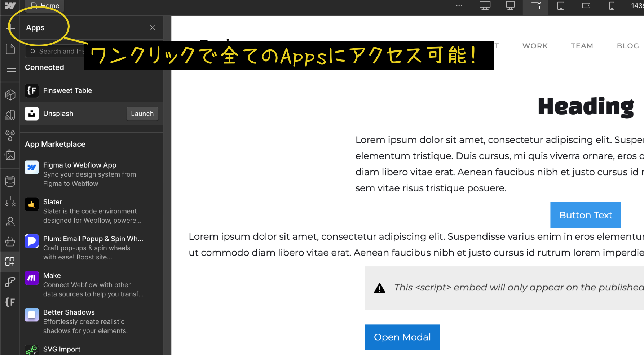Image resolution: width=644 pixels, height=355 pixels.
Task: Click the Finsweet icon in left sidebar
Action: point(10,302)
